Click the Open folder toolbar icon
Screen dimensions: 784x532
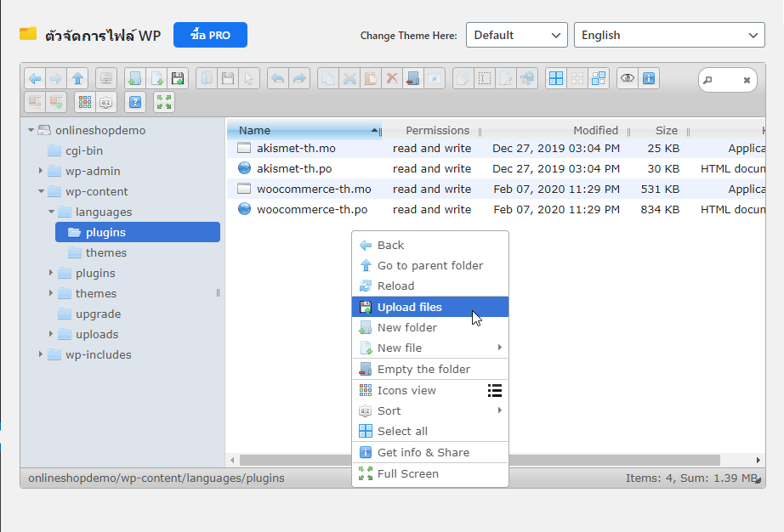(207, 78)
